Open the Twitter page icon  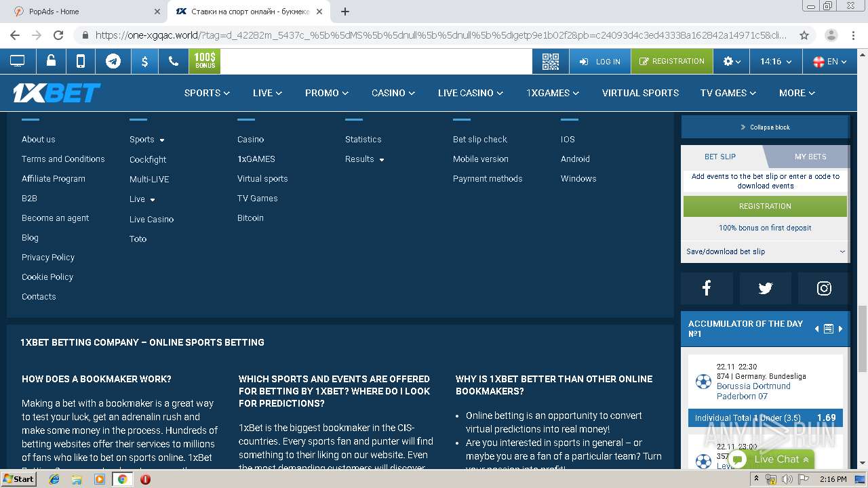766,288
